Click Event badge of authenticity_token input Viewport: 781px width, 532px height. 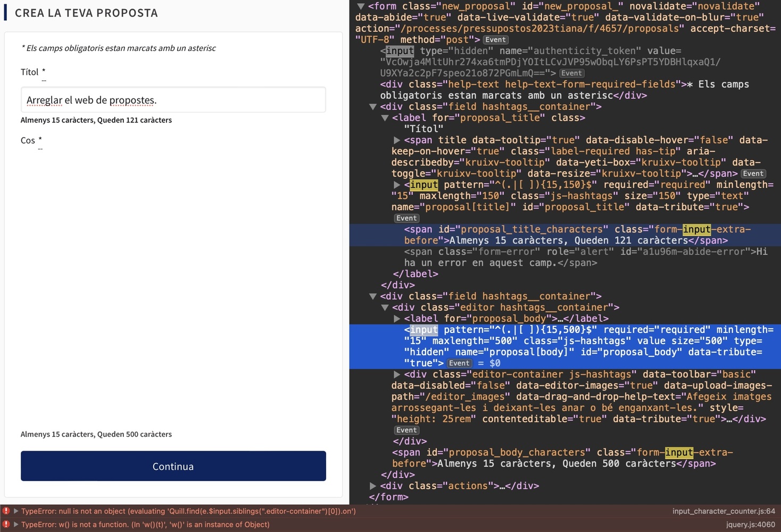pos(571,73)
